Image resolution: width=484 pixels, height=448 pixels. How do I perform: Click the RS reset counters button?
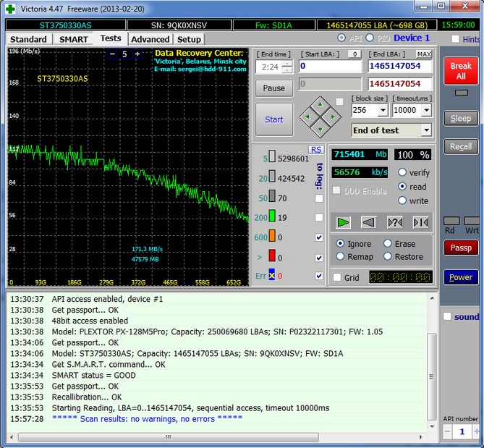(x=315, y=149)
